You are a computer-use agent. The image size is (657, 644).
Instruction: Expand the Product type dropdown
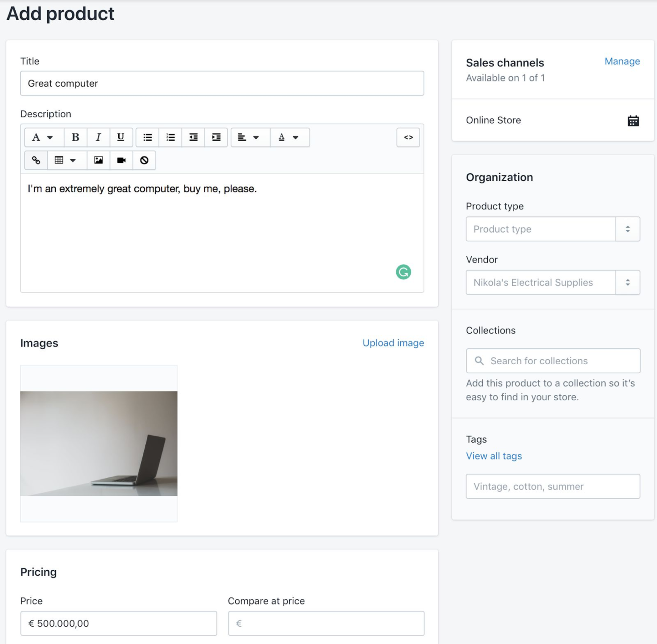click(x=628, y=229)
